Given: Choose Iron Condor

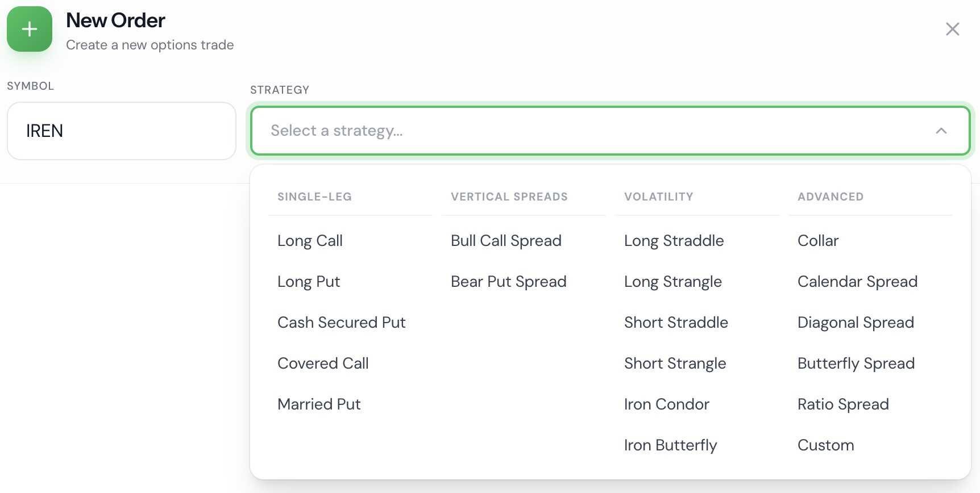Looking at the screenshot, I should pyautogui.click(x=667, y=404).
